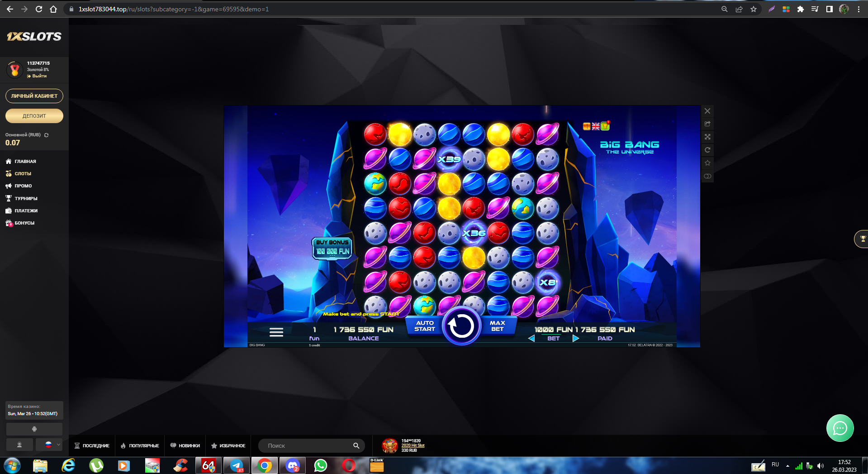The height and width of the screenshot is (474, 868).
Task: Open media control playlist icon
Action: 815,9
